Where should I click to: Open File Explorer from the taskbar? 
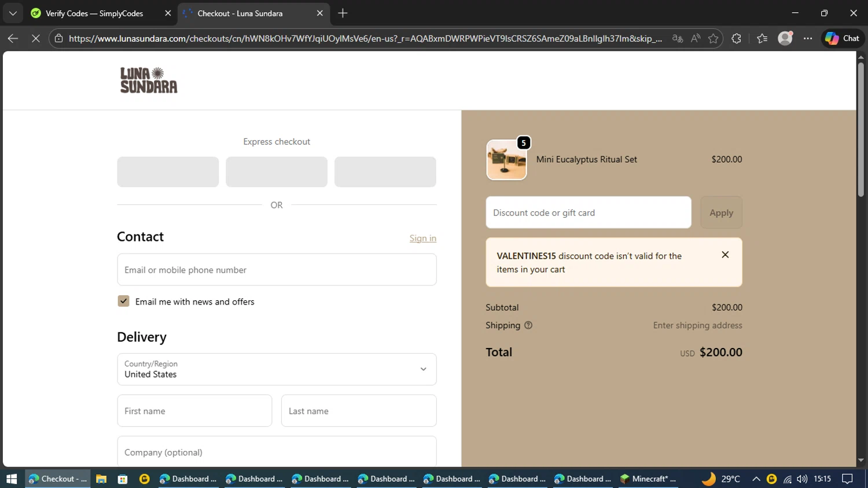101,479
